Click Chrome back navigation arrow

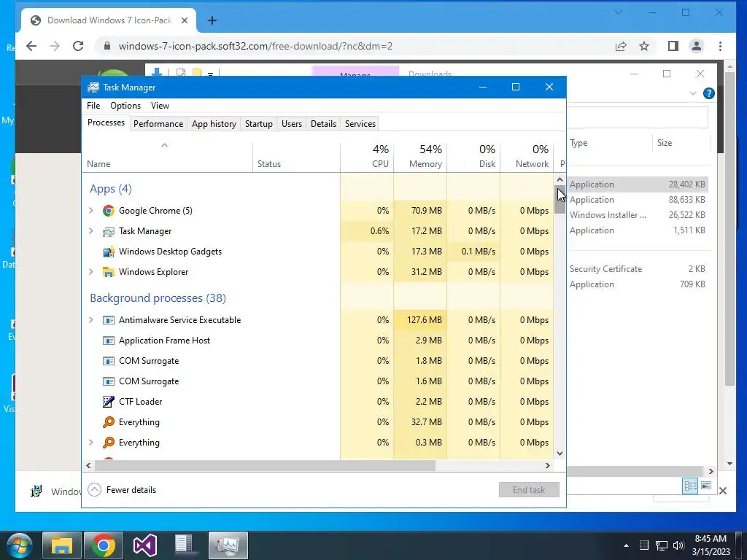31,46
